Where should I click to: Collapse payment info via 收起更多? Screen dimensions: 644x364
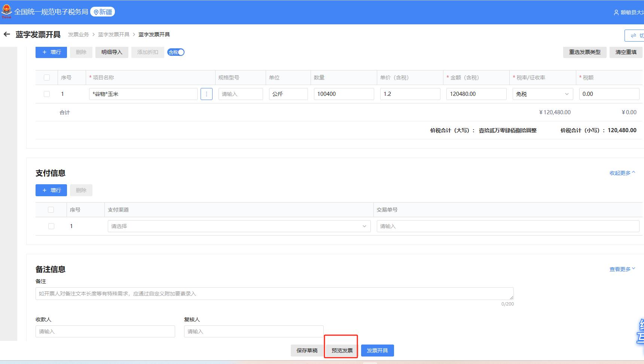tap(622, 173)
